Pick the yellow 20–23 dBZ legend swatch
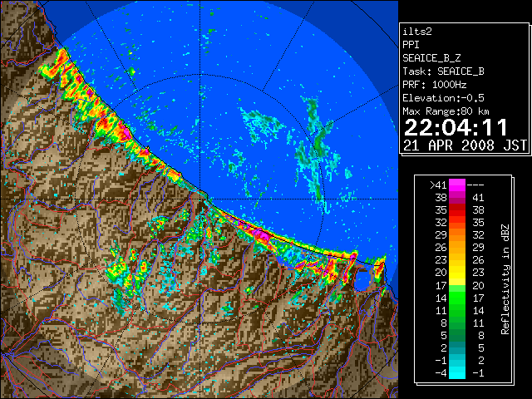This screenshot has width=532, height=399. 457,273
